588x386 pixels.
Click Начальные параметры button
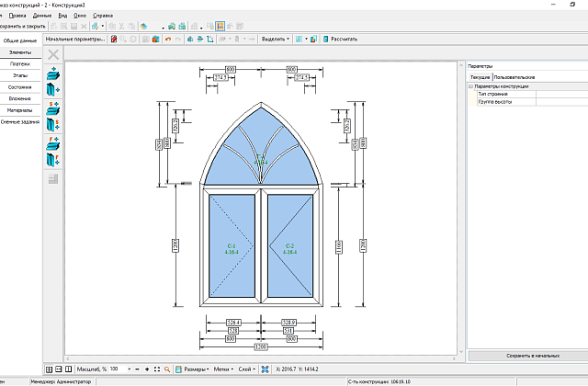[x=75, y=39]
